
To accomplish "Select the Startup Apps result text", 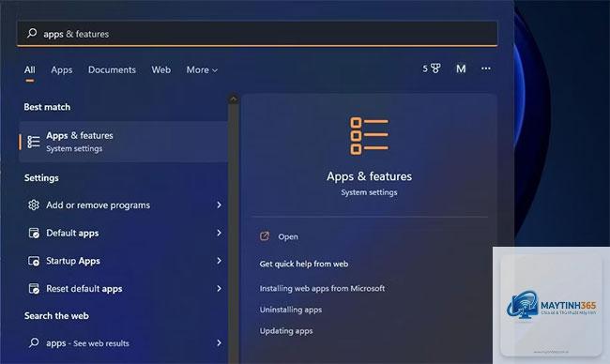I will tap(73, 261).
